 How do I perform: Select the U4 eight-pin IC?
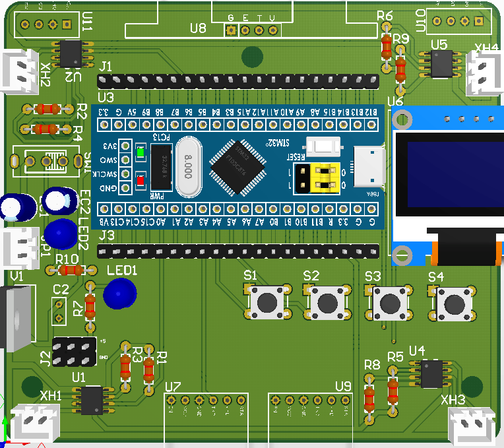(x=431, y=374)
